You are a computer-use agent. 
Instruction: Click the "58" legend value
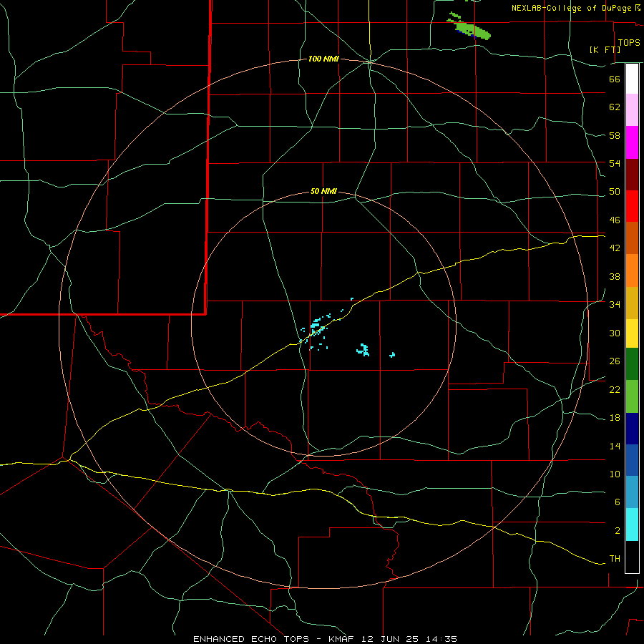coord(615,135)
